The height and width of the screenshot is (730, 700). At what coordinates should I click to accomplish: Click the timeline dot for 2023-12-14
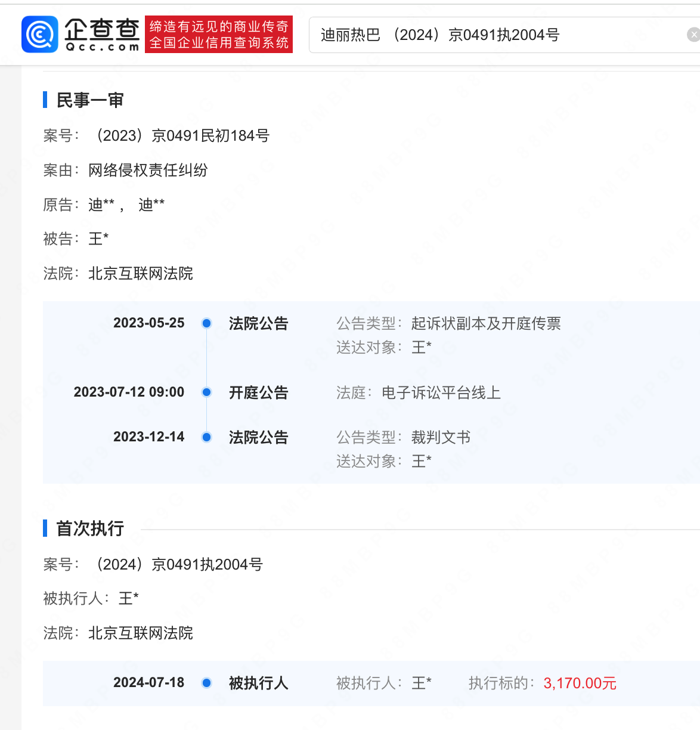(207, 437)
